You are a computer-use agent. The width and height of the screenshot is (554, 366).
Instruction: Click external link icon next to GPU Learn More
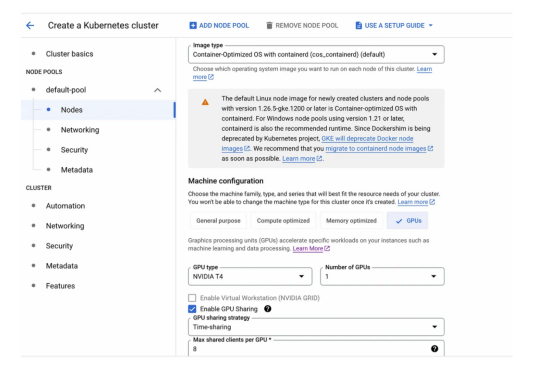(327, 249)
